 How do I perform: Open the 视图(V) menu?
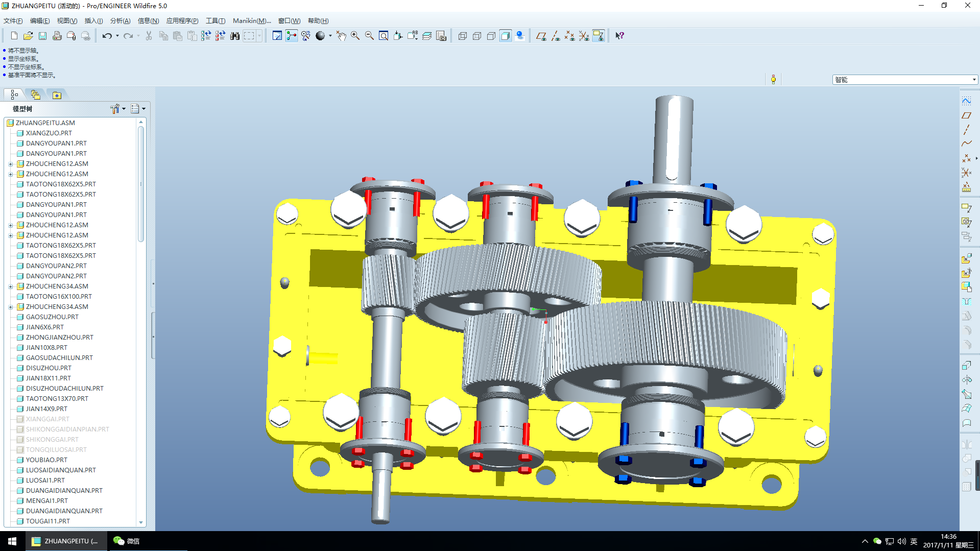pos(67,21)
